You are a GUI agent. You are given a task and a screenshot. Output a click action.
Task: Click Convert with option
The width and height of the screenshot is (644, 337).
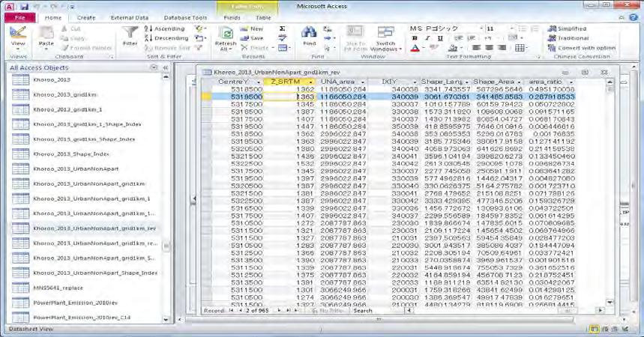click(582, 48)
